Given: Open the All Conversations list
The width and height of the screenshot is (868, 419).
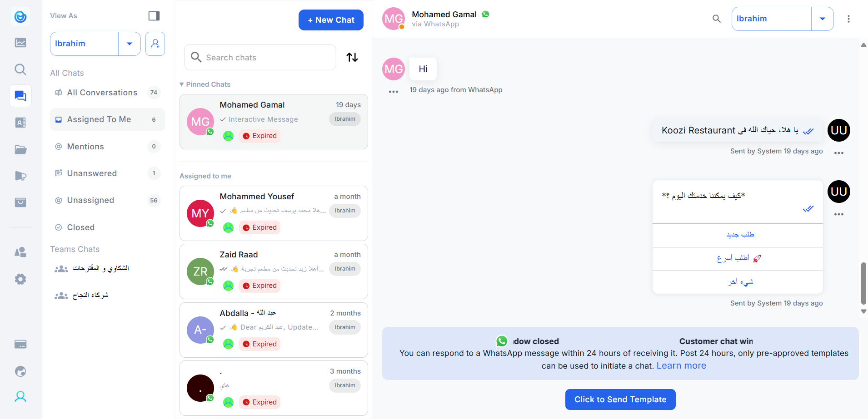Looking at the screenshot, I should pos(102,93).
